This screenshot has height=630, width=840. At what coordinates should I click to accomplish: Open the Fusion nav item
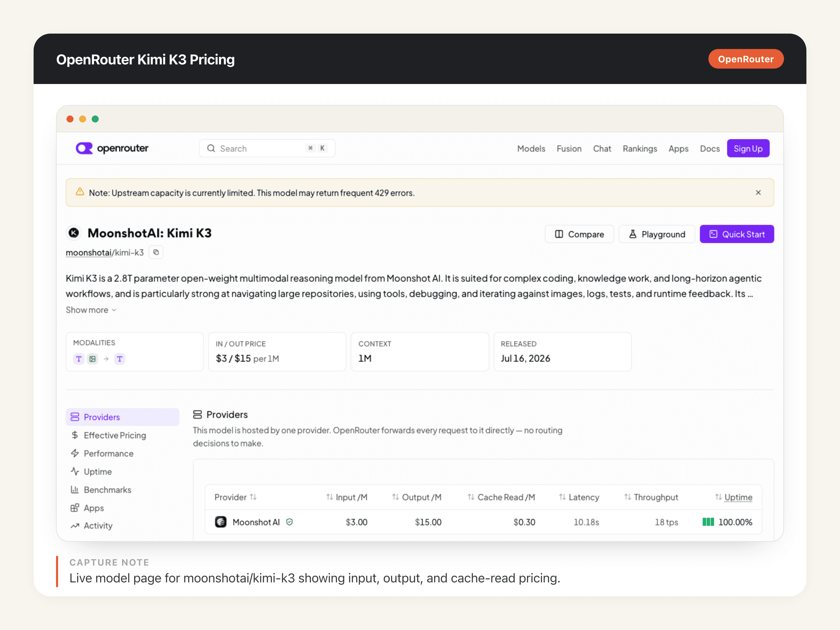569,148
